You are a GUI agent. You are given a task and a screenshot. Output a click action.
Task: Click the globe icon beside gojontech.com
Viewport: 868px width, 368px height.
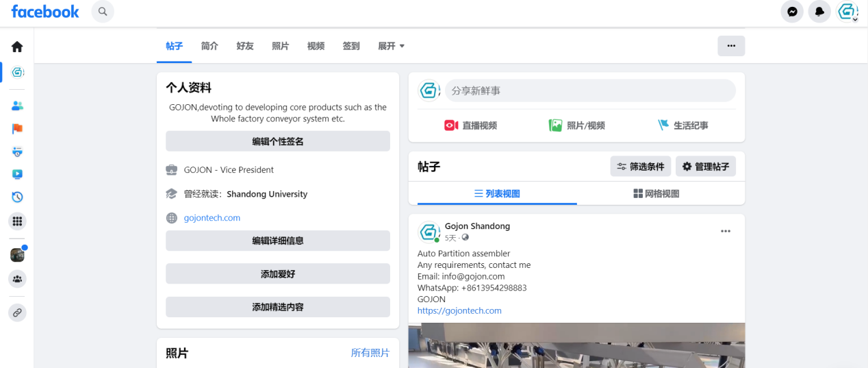click(x=172, y=218)
